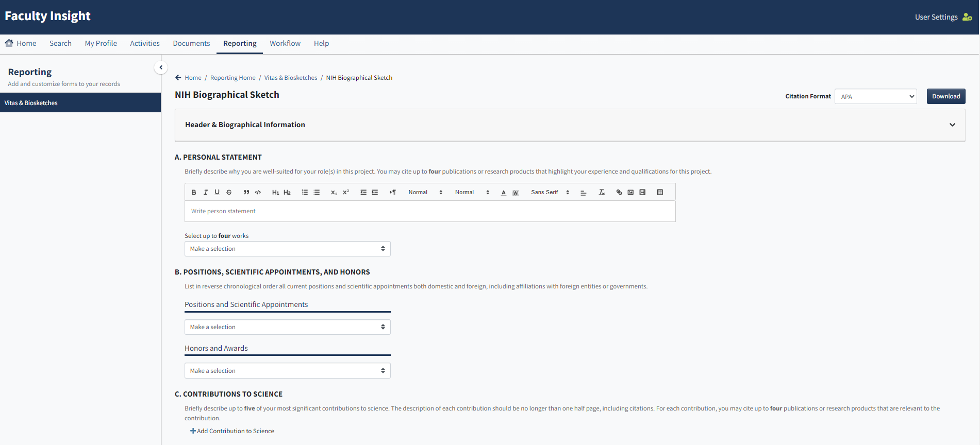Download the NIH Biographical Sketch

(946, 96)
